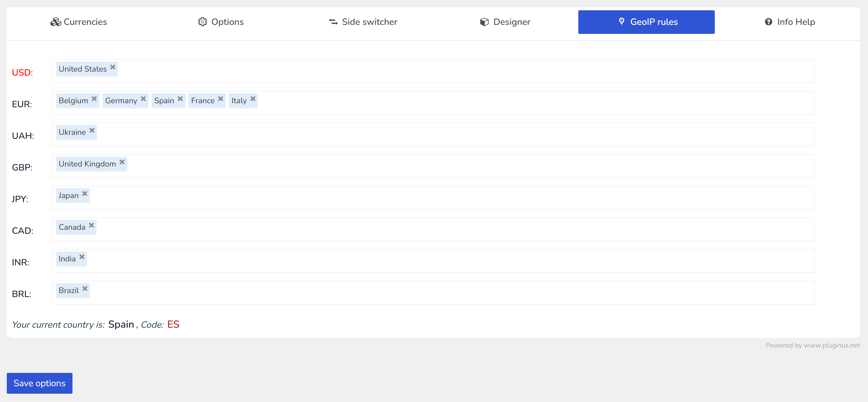
Task: Remove Ukraine from UAH rule
Action: click(x=92, y=131)
